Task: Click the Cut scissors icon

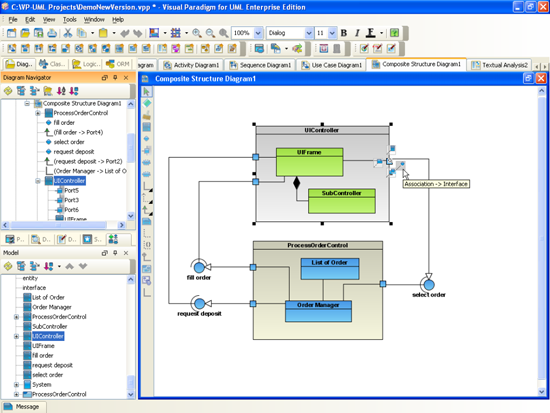Action: [68, 33]
